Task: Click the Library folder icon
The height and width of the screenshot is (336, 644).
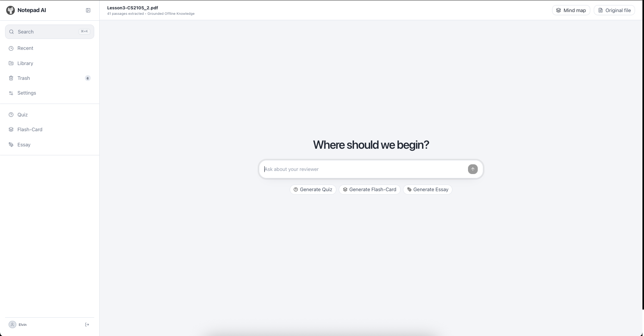Action: [11, 63]
